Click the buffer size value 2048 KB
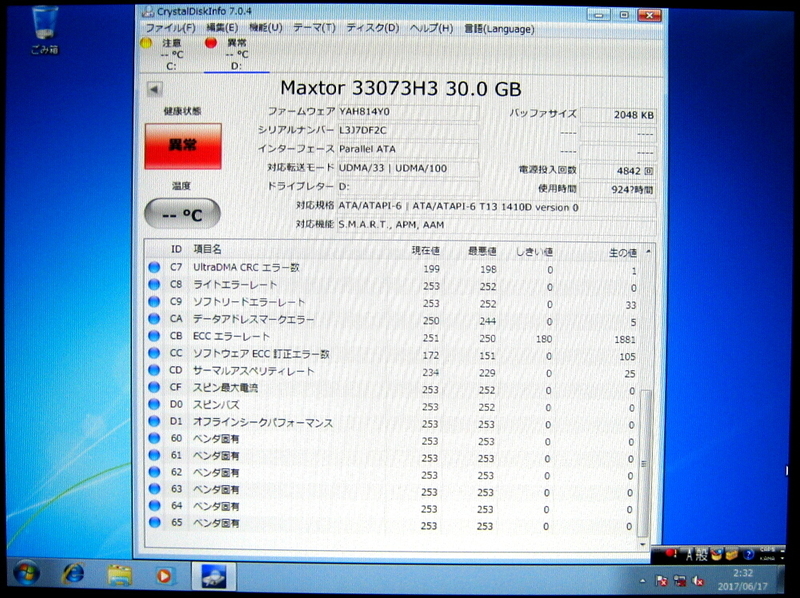 click(x=618, y=115)
